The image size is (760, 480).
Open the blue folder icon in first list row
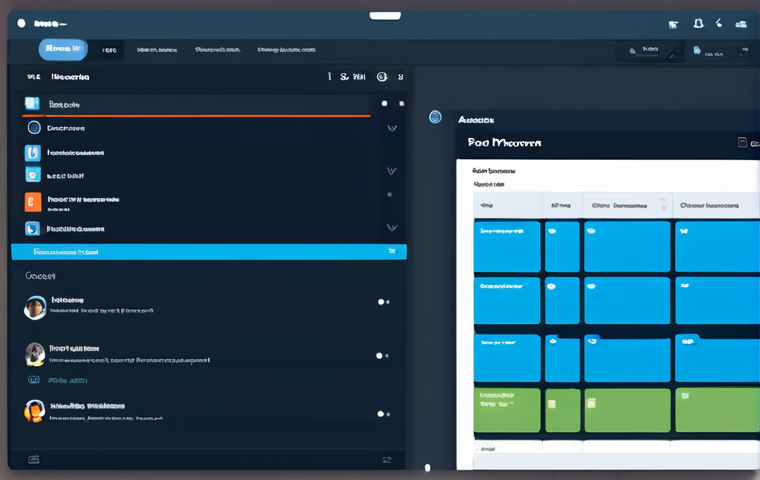coord(32,103)
